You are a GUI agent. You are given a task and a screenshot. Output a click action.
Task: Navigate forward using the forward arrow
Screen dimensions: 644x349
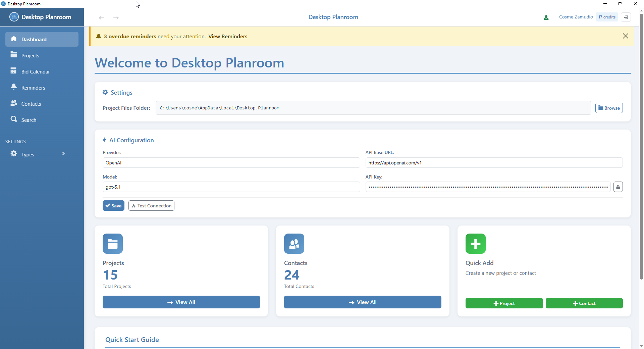point(116,17)
